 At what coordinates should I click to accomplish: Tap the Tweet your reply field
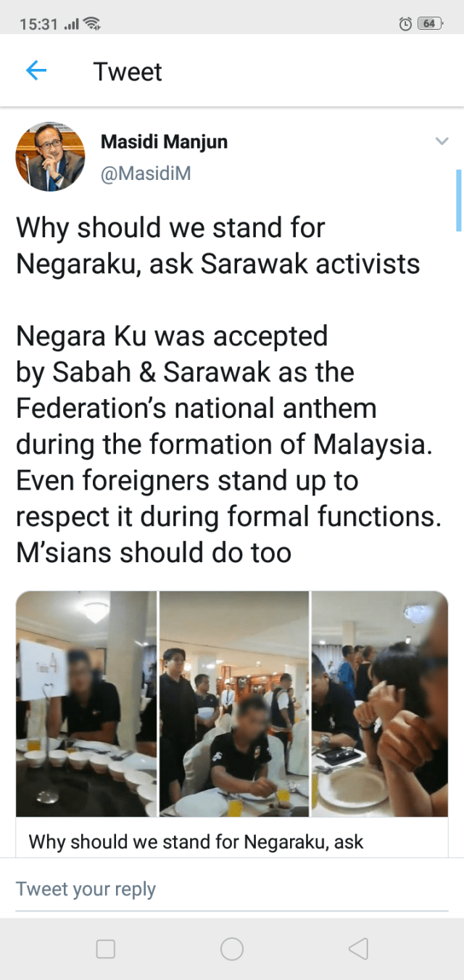coord(232,889)
